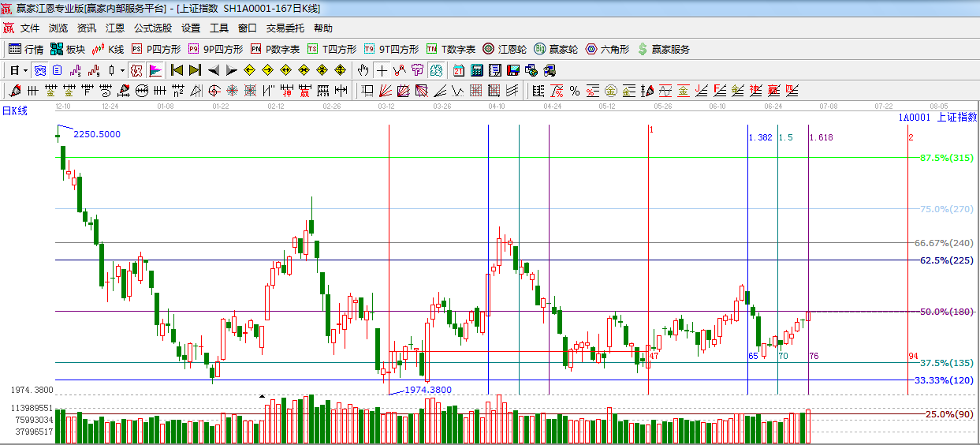Expand the candlestick style dropdown arrow
This screenshot has height=445, width=980.
[122, 70]
